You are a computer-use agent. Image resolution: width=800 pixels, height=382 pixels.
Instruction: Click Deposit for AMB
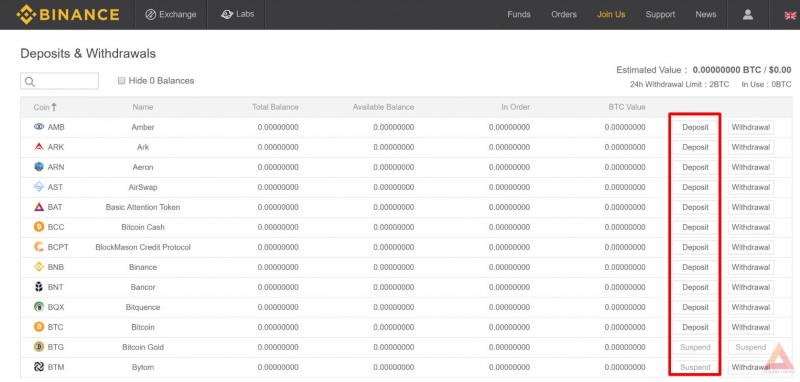(x=695, y=127)
